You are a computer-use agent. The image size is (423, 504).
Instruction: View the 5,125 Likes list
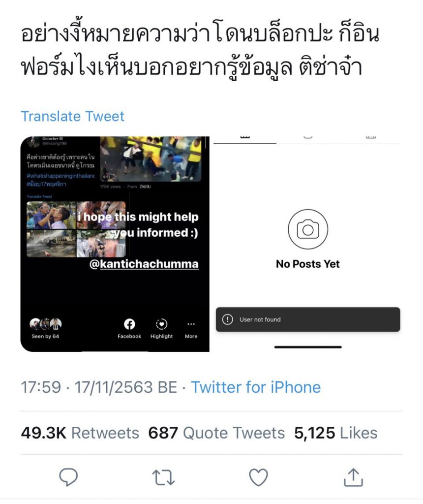coord(335,433)
